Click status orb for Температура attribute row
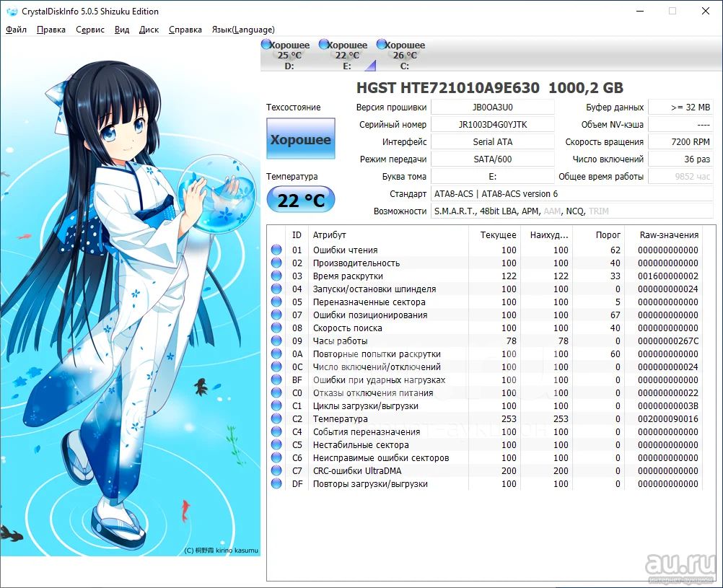723x588 pixels. coord(276,418)
